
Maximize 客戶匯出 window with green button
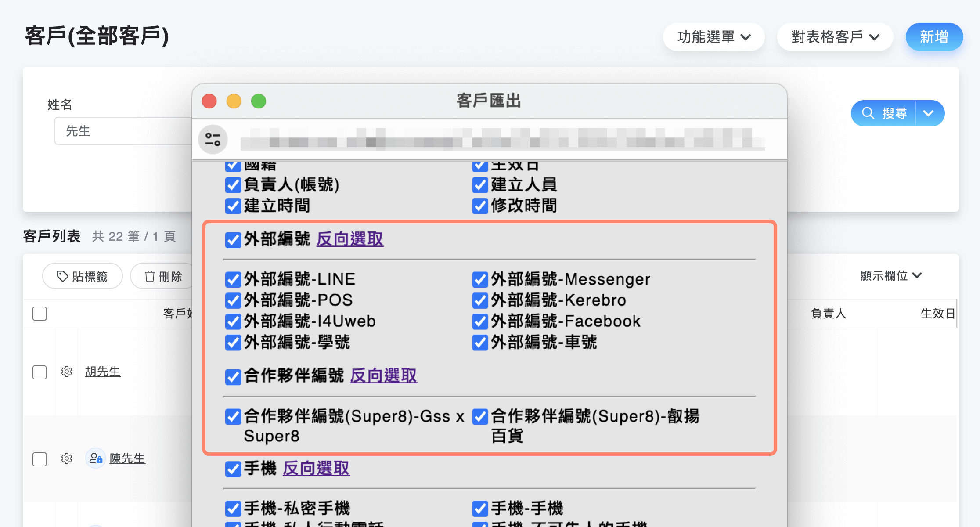pyautogui.click(x=259, y=101)
